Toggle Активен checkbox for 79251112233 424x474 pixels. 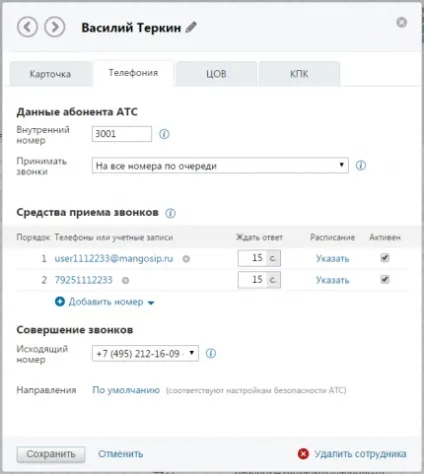point(385,279)
